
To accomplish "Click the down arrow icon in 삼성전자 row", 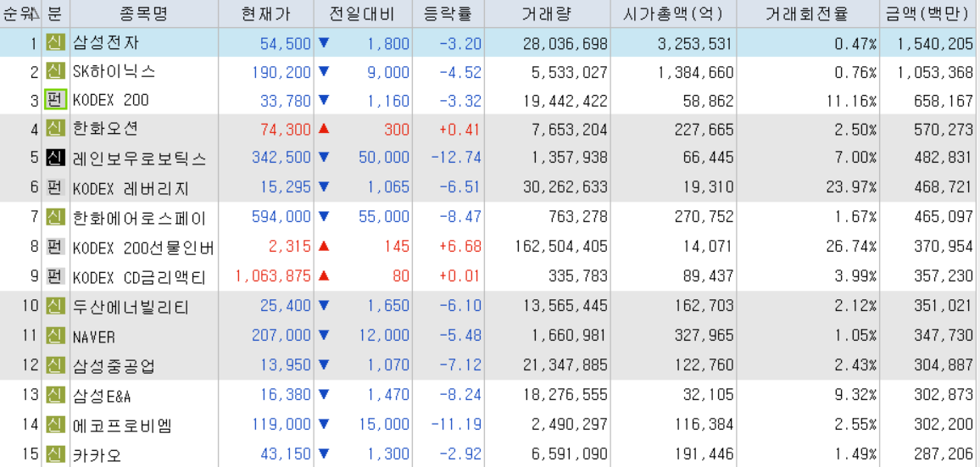I will tap(323, 42).
